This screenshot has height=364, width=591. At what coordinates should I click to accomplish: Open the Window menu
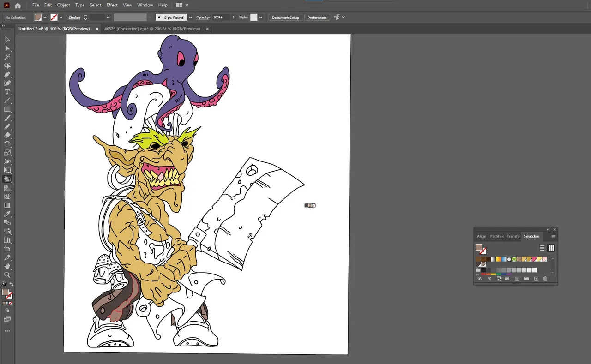pyautogui.click(x=145, y=5)
